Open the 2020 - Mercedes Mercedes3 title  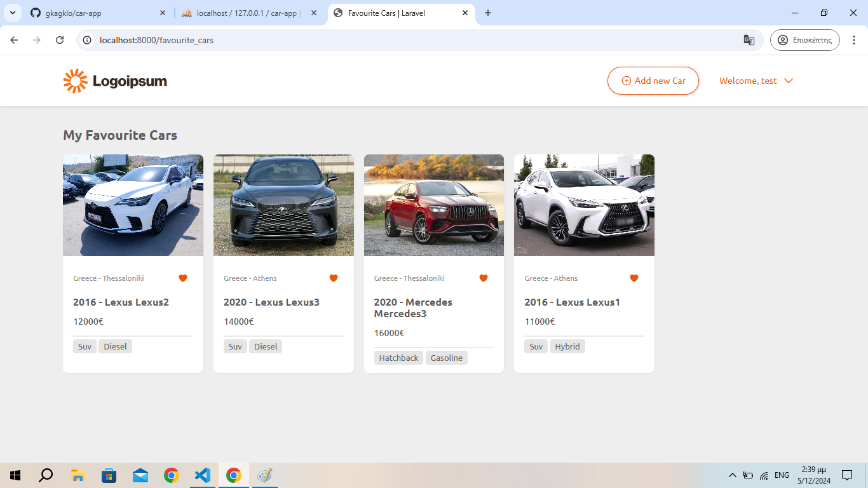(x=413, y=308)
